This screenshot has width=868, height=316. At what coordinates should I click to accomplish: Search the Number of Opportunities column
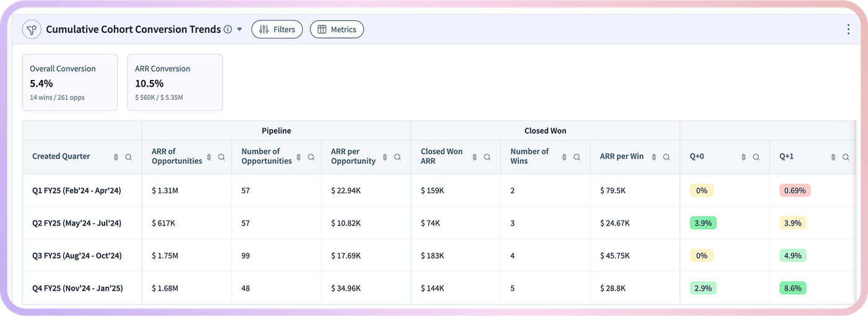[x=311, y=157]
